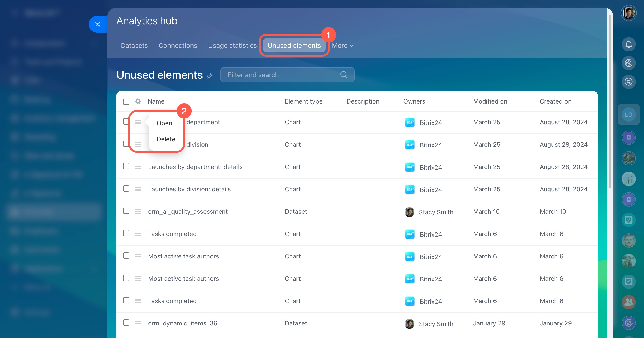The image size is (644, 338).
Task: Toggle the select-all checkbox in header
Action: (126, 101)
